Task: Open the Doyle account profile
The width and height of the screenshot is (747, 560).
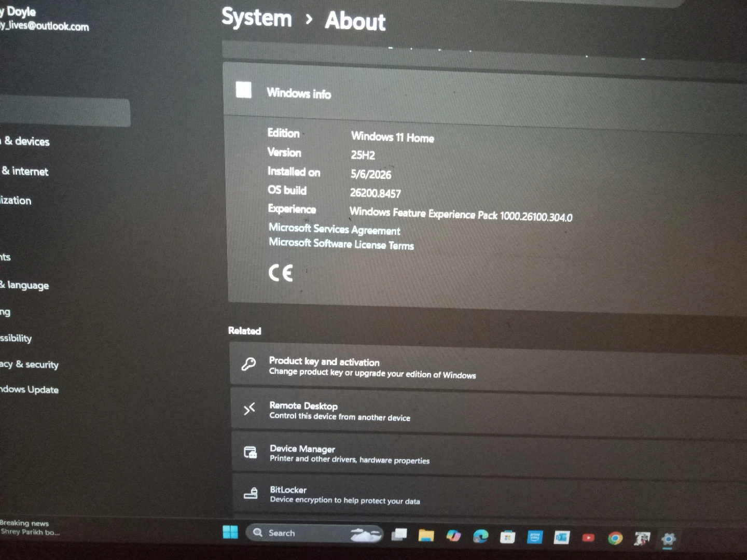Action: click(44, 18)
